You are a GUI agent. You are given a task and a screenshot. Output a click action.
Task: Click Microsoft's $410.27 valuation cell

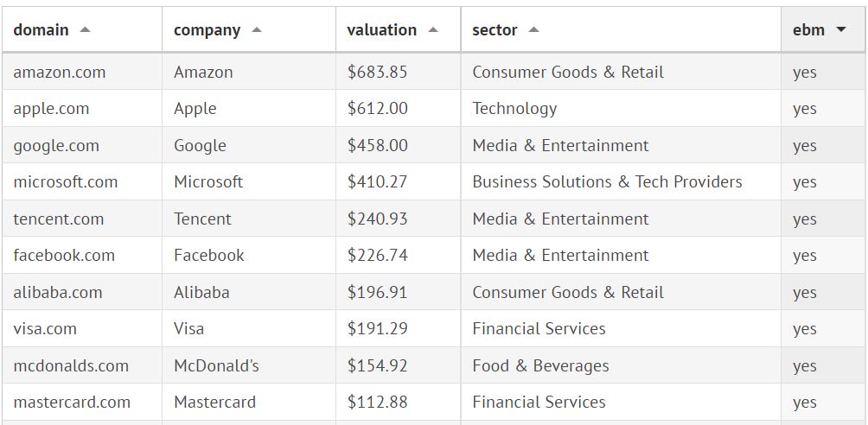tap(377, 182)
